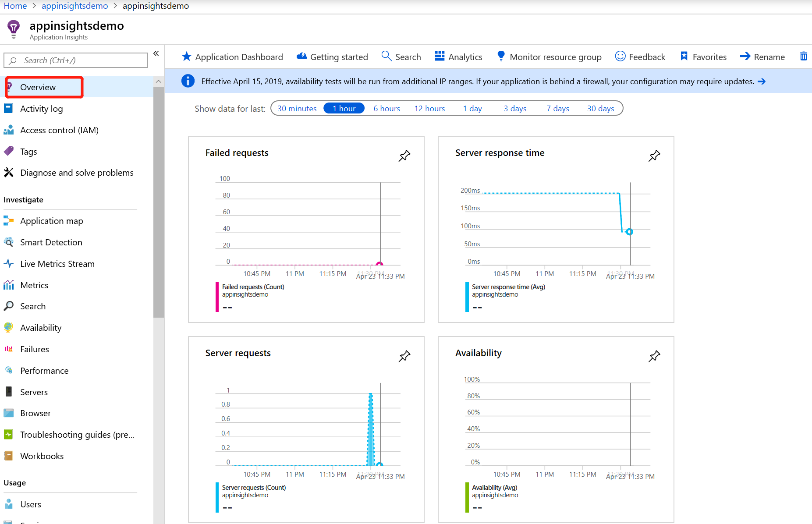Click the info banner arrow link

click(762, 81)
